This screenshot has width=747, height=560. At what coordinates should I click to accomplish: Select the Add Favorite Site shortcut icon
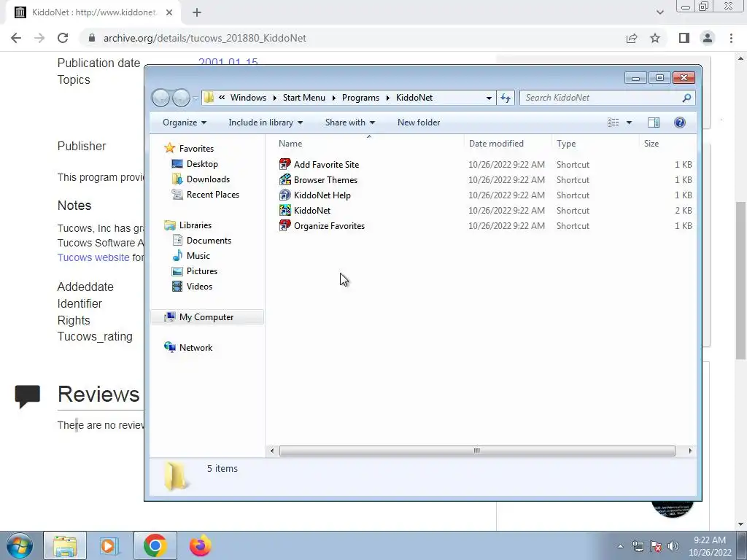(x=285, y=164)
